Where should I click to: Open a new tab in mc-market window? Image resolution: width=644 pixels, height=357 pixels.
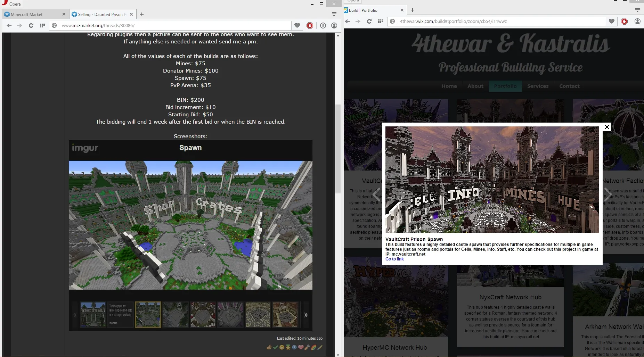point(142,14)
